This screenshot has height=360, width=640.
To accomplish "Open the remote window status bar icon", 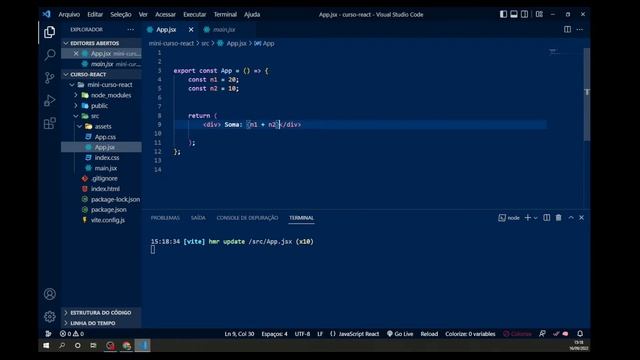I will 48,333.
